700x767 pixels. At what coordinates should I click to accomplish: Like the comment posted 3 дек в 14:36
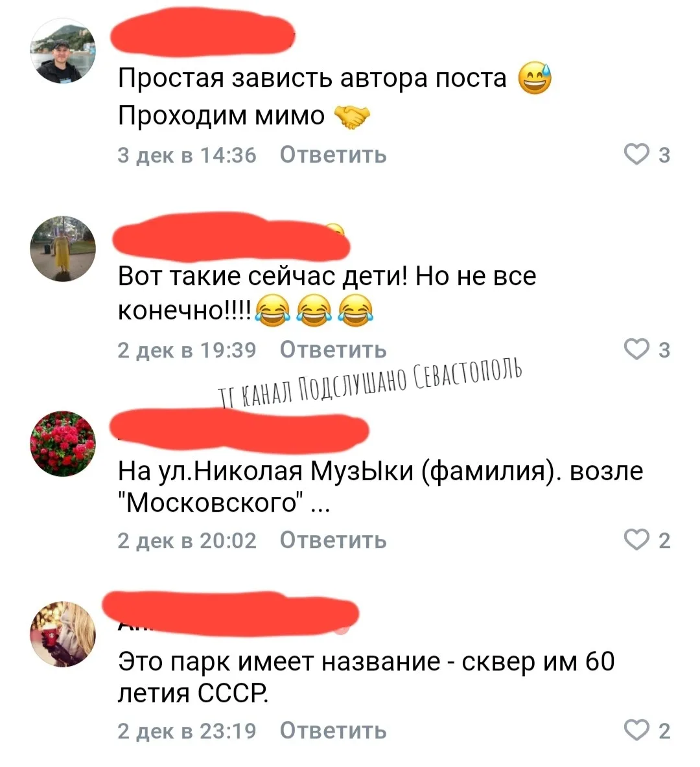(637, 155)
